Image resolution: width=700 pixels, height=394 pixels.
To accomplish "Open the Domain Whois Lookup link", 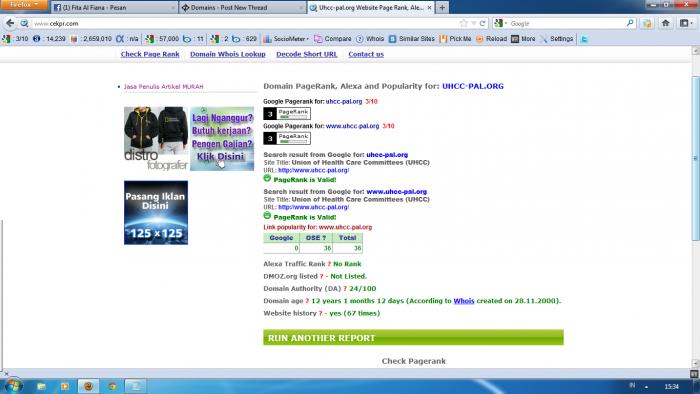I will 228,54.
